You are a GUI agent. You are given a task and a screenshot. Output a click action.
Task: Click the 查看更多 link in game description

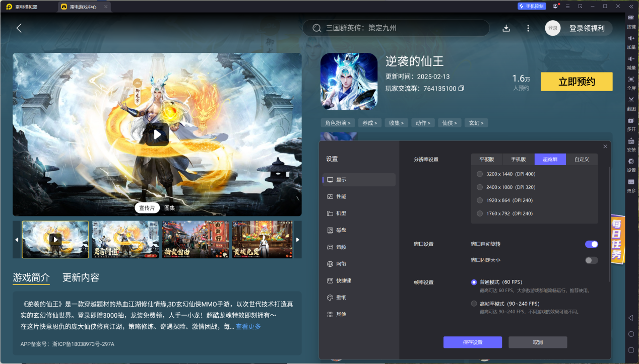coord(248,326)
